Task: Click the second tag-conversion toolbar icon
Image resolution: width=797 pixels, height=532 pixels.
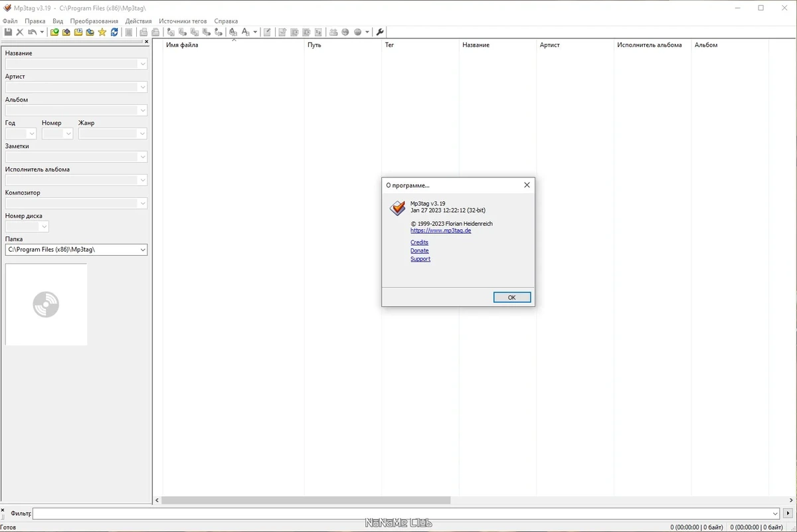Action: [x=183, y=32]
